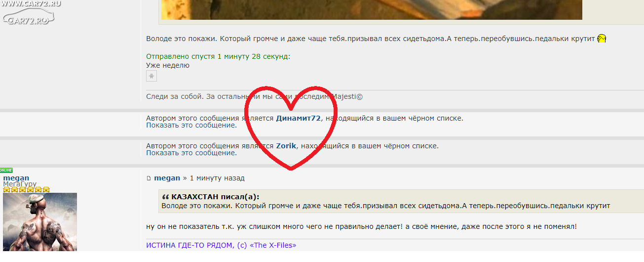Viewport: 644px width, 262px height.
Task: Show hidden message from Zorik
Action: pyautogui.click(x=191, y=153)
